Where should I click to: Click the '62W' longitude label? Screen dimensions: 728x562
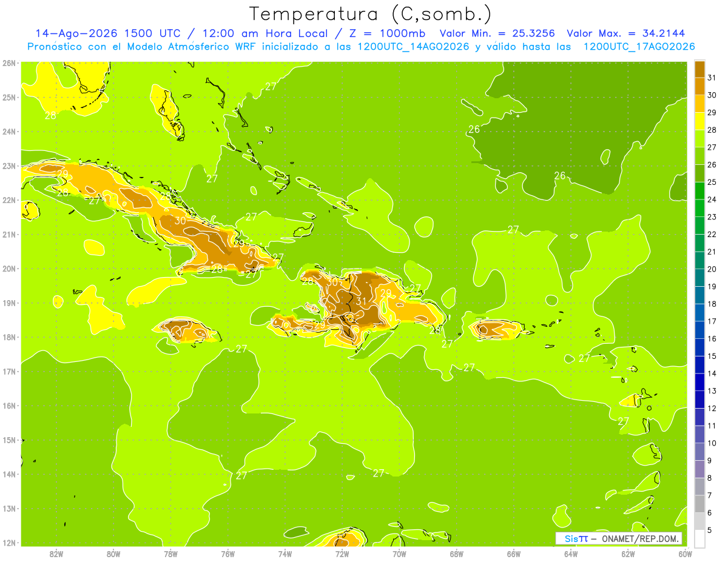pos(629,554)
